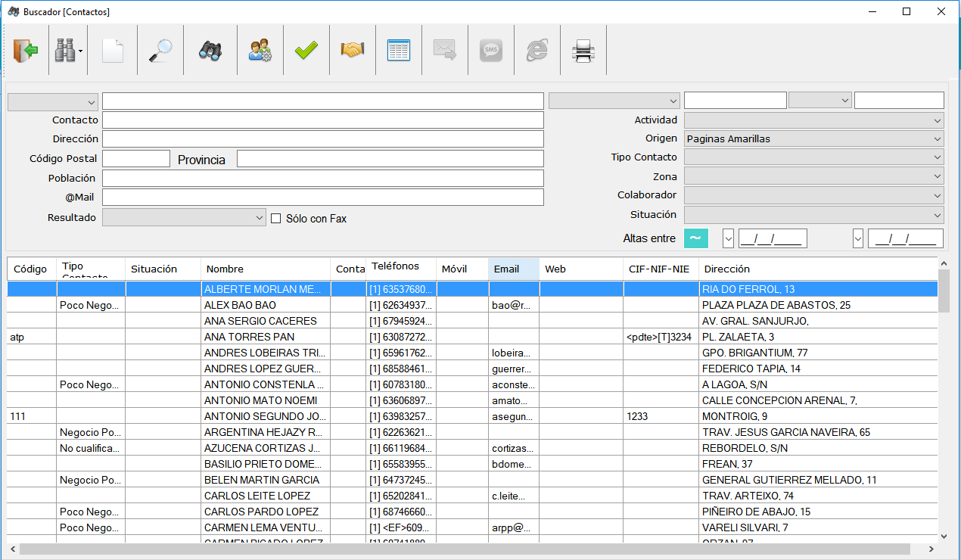This screenshot has height=560, width=961.
Task: Click the dark blue binoculars icon
Action: pos(210,51)
